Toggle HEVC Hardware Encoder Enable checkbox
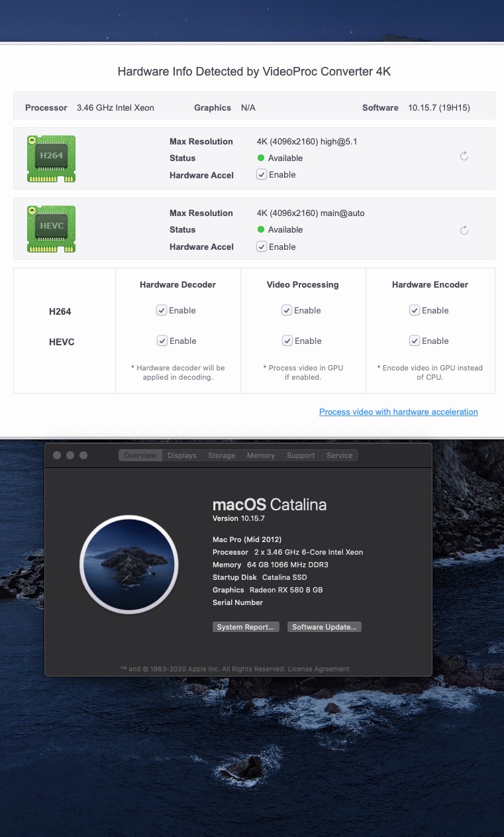The image size is (504, 837). (x=415, y=341)
